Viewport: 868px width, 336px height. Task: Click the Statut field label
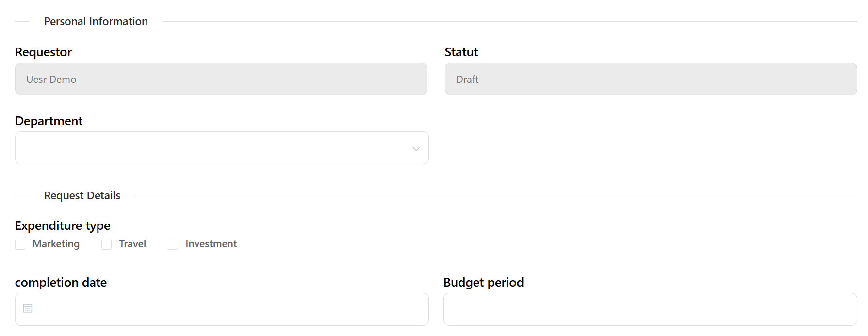(x=461, y=52)
